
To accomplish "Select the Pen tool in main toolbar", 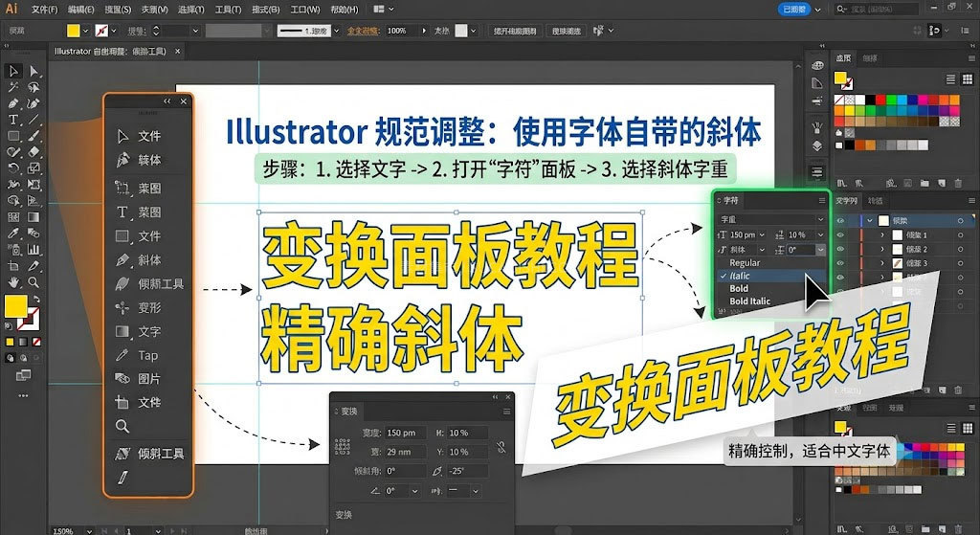I will tap(13, 103).
